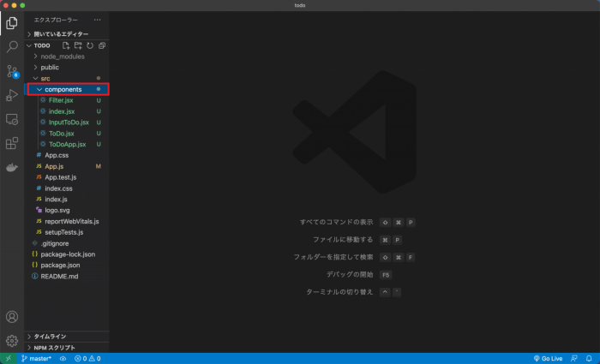This screenshot has height=364, width=600.
Task: Click the master branch in status bar
Action: click(x=36, y=358)
